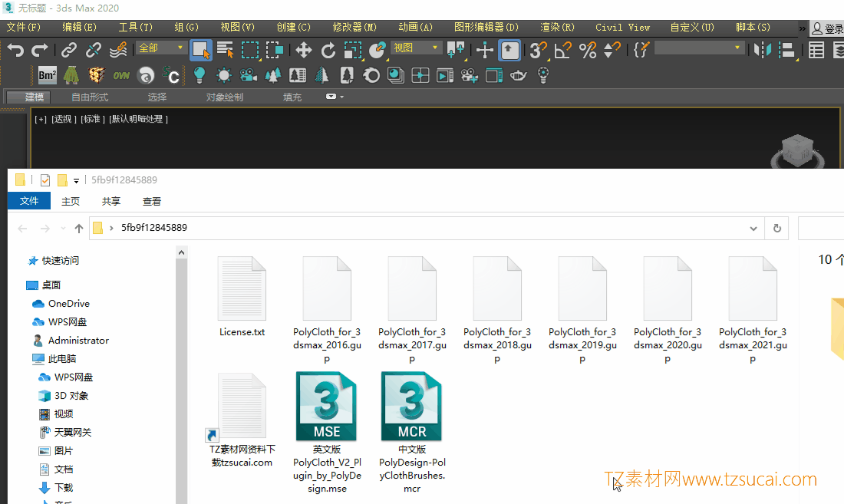Viewport: 844px width, 504px height.
Task: Open the 文件 tab in File Explorer
Action: click(x=29, y=201)
